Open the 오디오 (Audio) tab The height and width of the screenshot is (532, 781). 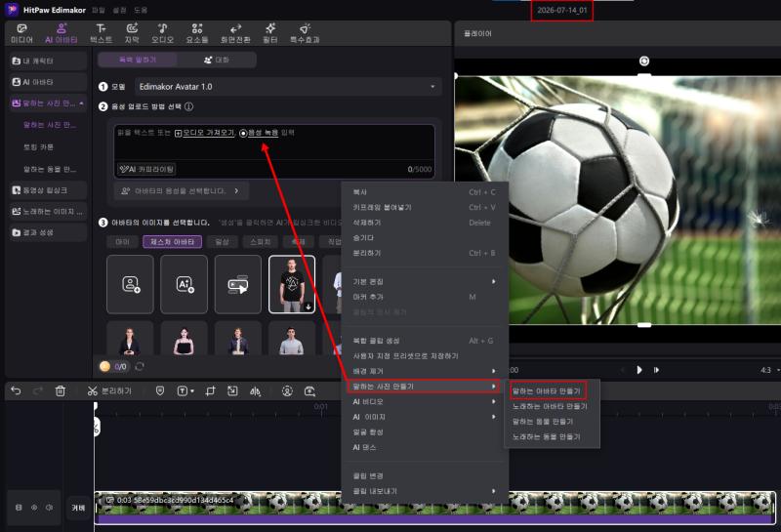click(x=162, y=33)
